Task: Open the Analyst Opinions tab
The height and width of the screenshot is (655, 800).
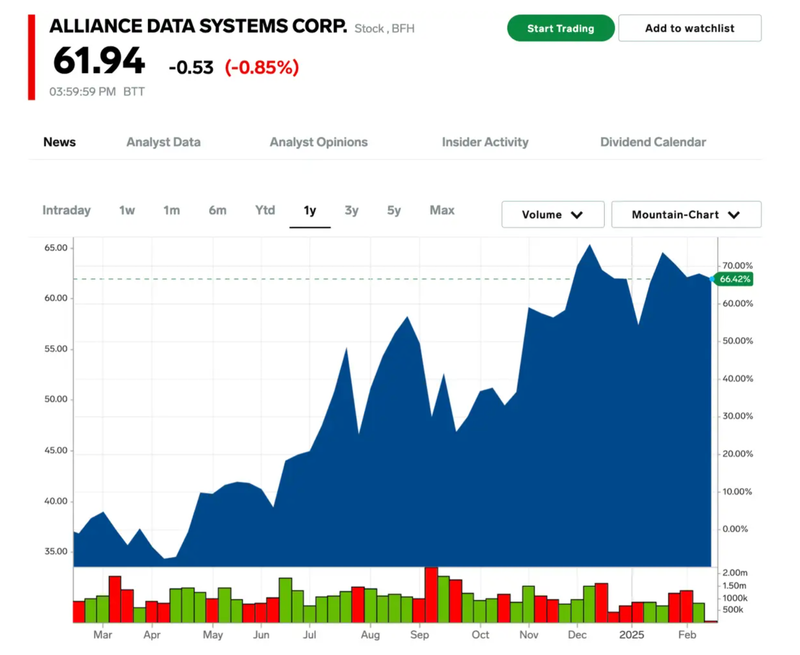Action: point(318,142)
